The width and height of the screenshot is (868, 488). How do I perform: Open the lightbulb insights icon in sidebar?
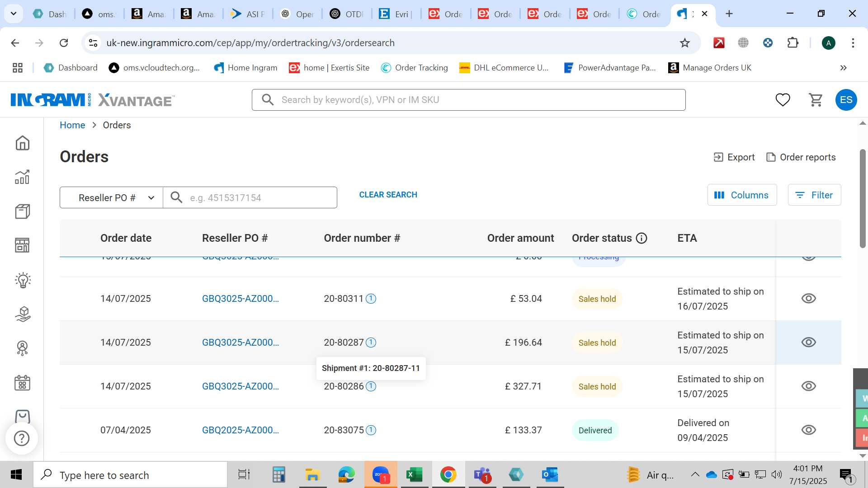click(22, 280)
